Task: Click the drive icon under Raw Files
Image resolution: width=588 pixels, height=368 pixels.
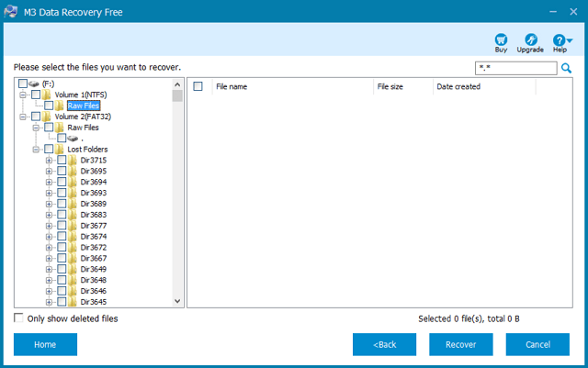Action: [73, 139]
